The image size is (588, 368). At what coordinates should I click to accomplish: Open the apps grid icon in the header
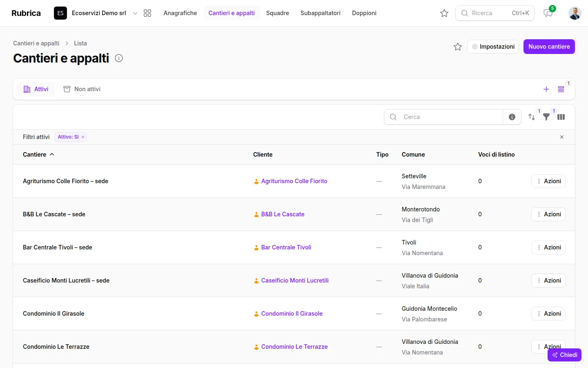pyautogui.click(x=147, y=13)
